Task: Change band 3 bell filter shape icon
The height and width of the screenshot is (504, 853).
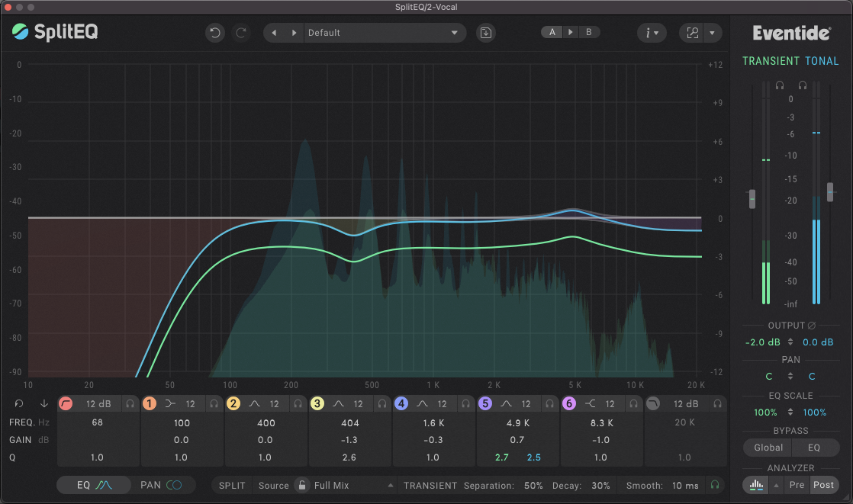Action: 338,403
